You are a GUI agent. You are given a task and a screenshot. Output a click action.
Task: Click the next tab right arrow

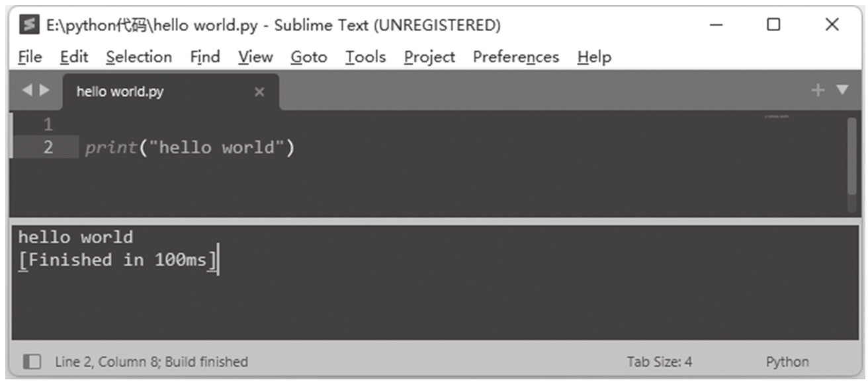[44, 91]
